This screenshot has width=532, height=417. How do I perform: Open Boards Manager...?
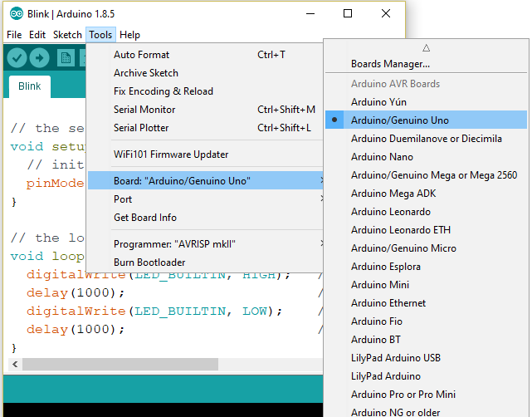point(426,64)
